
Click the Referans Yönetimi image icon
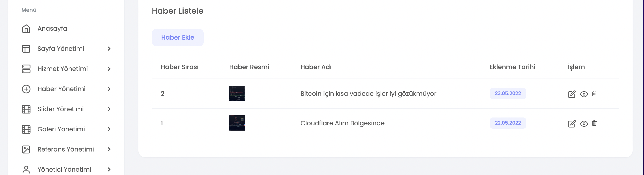coord(26,149)
